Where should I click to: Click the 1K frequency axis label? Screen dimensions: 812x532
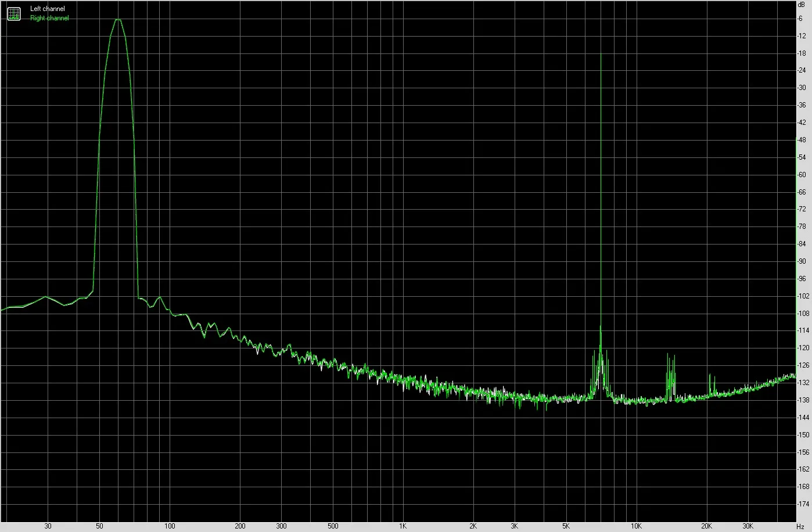[x=403, y=526]
